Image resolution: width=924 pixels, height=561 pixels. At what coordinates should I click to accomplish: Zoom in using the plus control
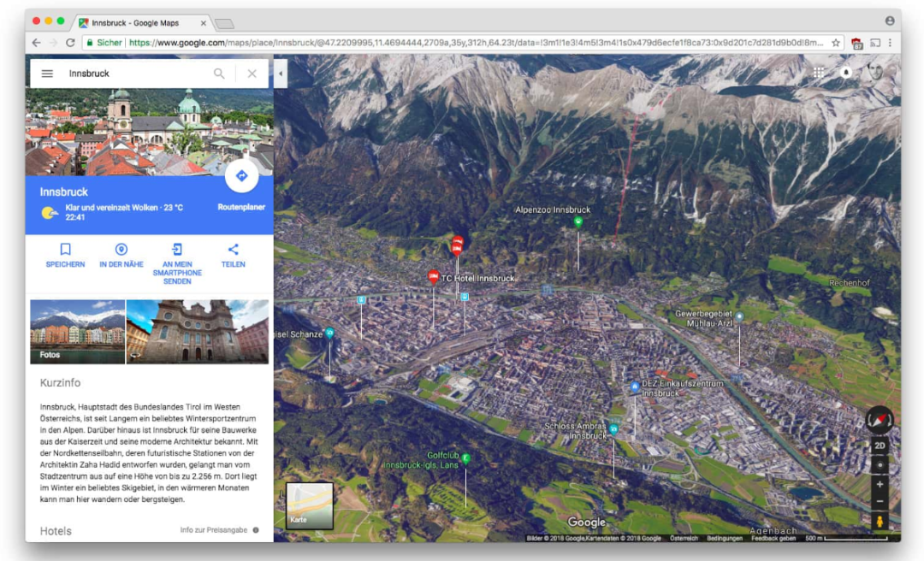click(880, 484)
